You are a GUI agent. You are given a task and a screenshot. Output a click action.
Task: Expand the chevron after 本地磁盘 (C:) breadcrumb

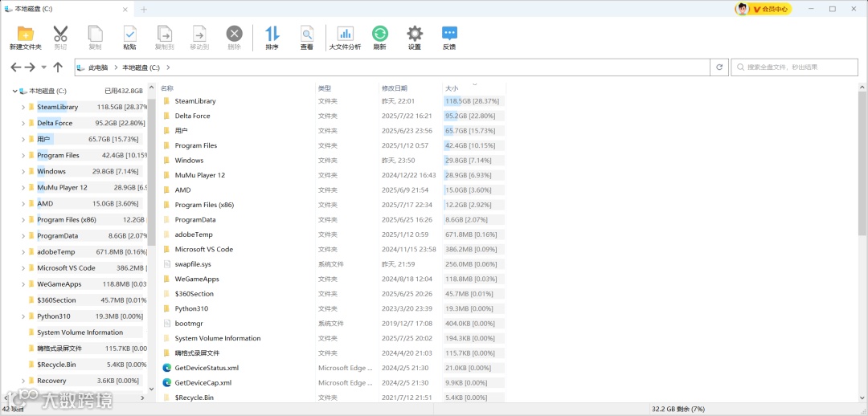pyautogui.click(x=168, y=67)
